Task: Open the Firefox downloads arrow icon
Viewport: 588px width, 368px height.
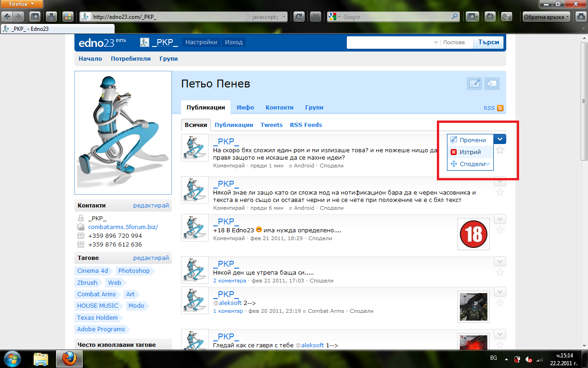Action: (51, 17)
